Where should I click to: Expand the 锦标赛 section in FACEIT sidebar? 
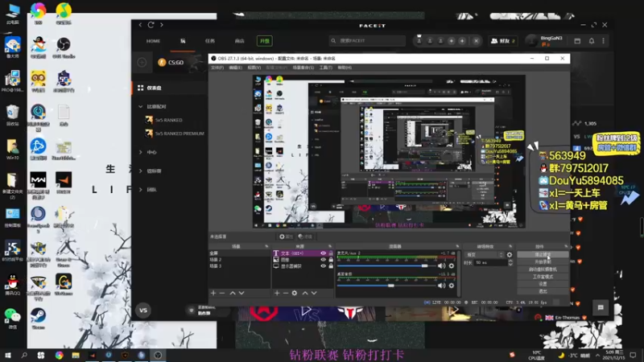pos(141,171)
